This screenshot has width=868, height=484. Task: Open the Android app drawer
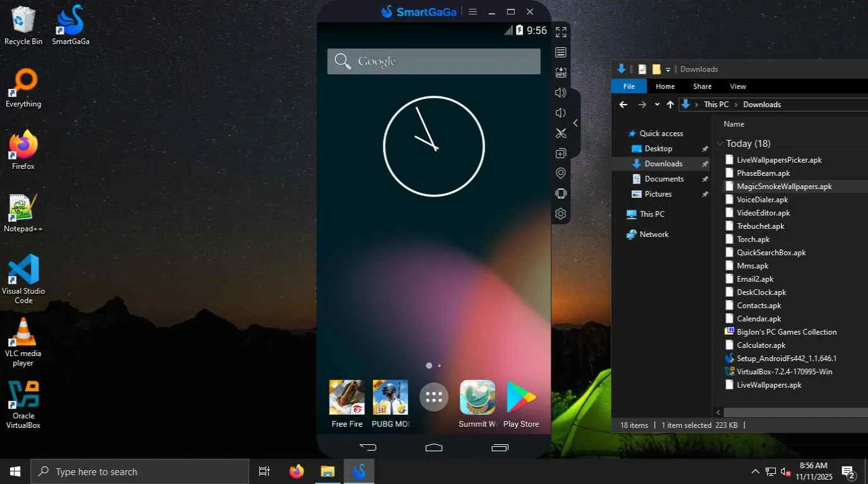(434, 397)
